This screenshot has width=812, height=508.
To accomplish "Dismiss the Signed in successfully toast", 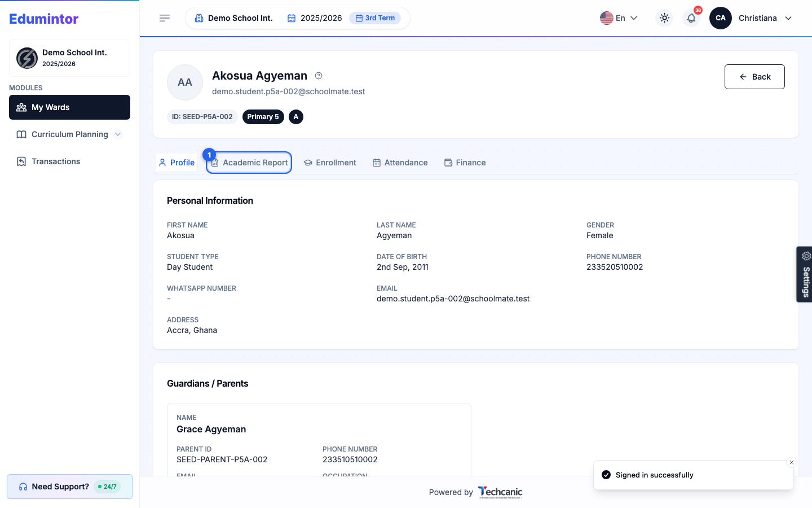I will 792,462.
